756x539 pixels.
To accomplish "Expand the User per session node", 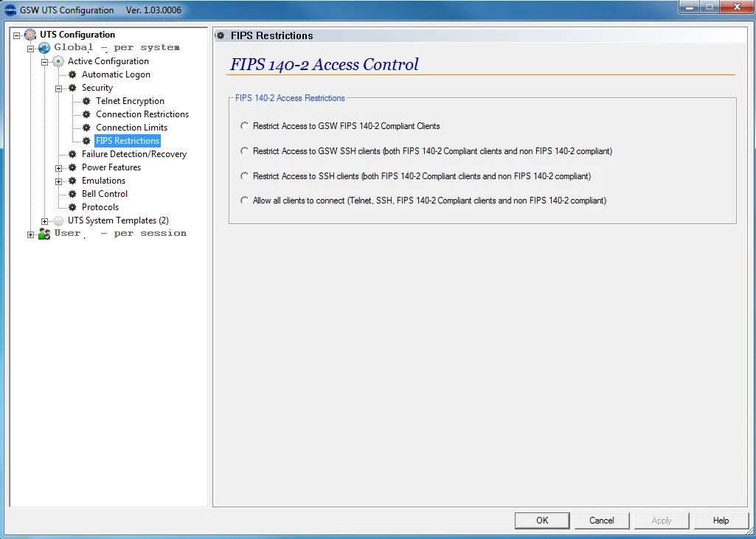I will 31,234.
